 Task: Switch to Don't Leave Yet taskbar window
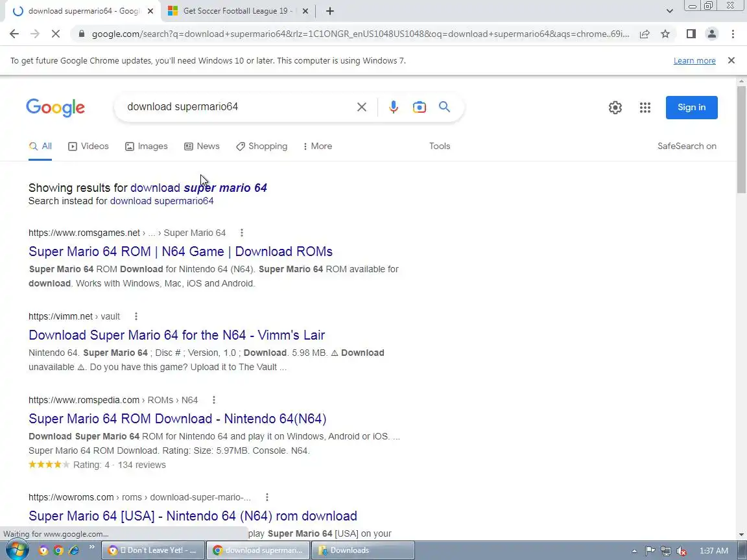(x=153, y=550)
